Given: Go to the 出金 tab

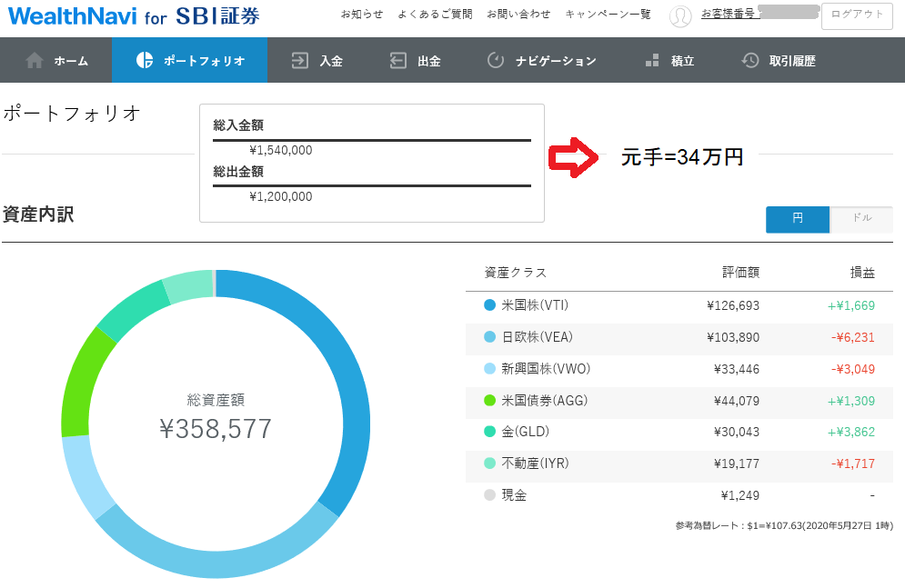Looking at the screenshot, I should click(415, 61).
